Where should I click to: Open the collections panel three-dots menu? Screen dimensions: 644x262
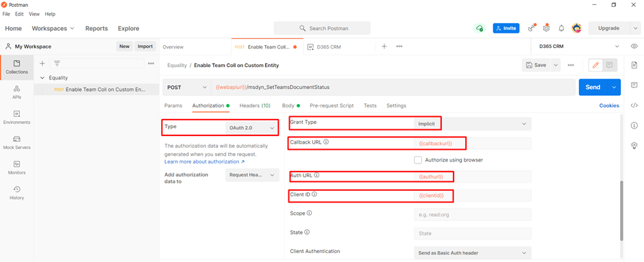pyautogui.click(x=151, y=63)
